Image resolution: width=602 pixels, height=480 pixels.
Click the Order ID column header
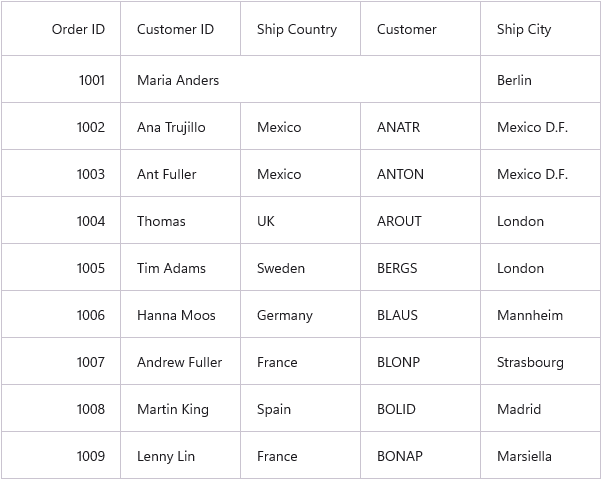pyautogui.click(x=61, y=29)
